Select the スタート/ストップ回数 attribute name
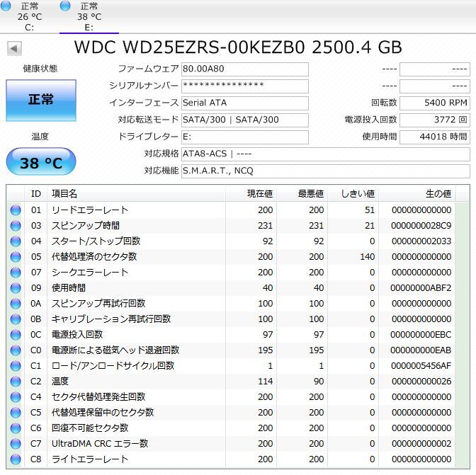The image size is (476, 475). tap(96, 241)
